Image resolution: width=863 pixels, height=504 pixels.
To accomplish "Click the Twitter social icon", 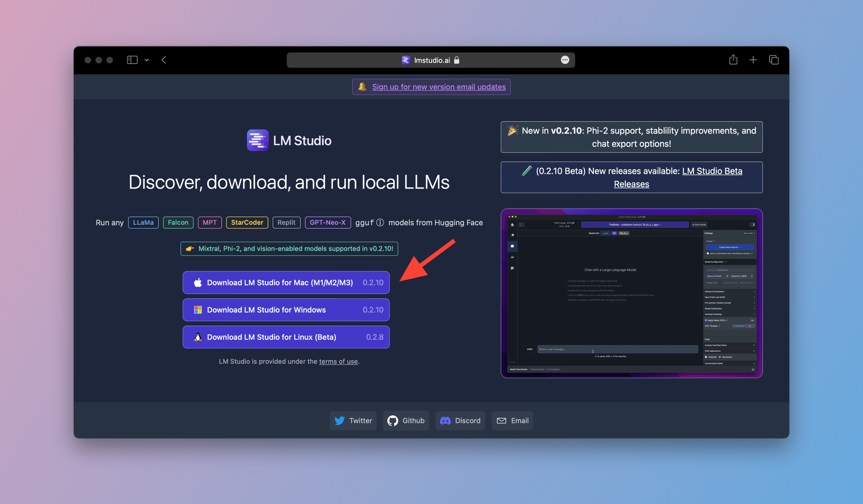I will pos(340,421).
